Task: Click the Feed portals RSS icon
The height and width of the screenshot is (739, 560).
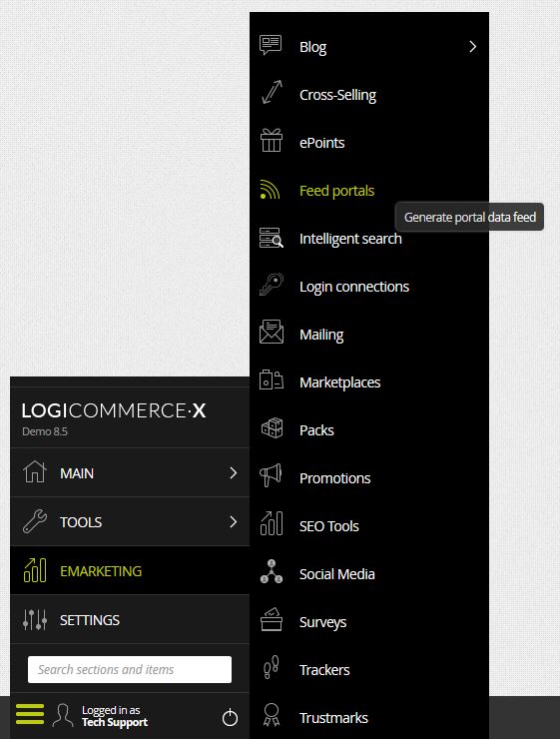Action: [270, 190]
